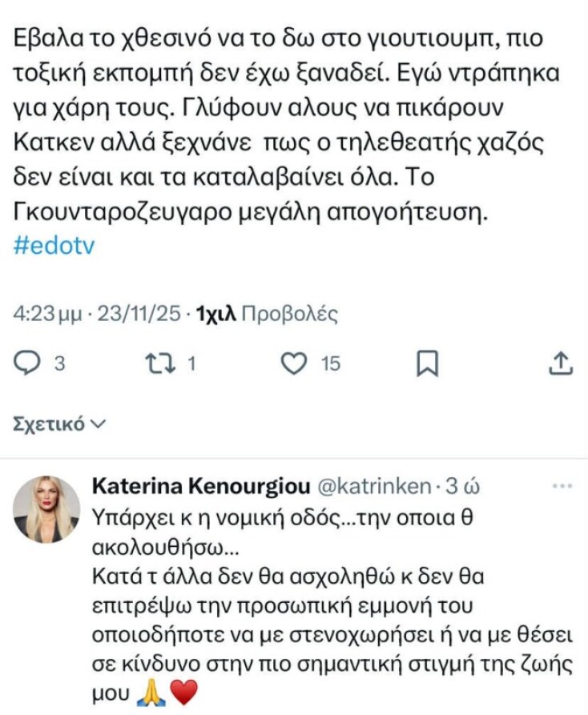Open the #edotv hashtag link

pyautogui.click(x=54, y=245)
